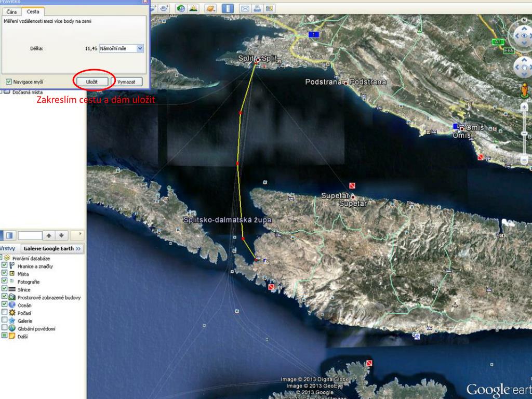532x399 pixels.
Task: Click the length value 11,45
Action: tap(91, 48)
